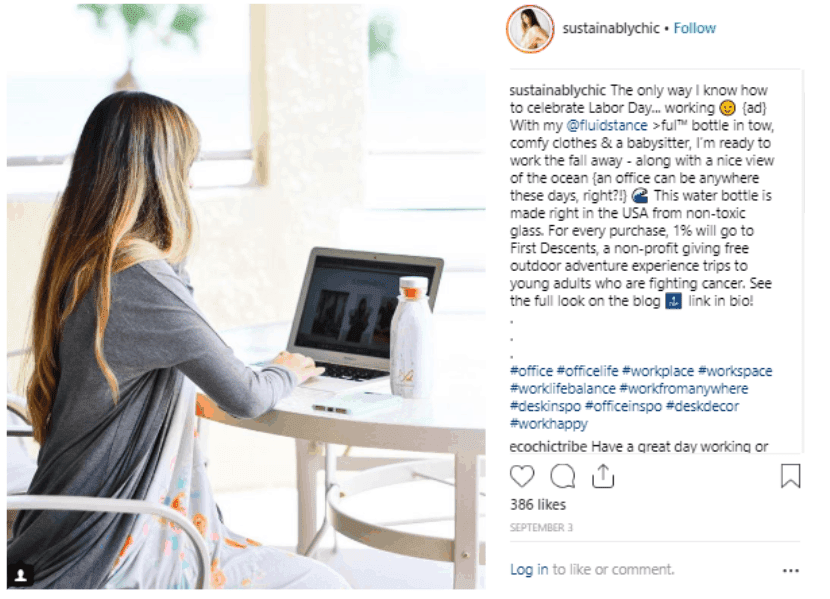
Task: Browse the #workplace hashtag
Action: coord(657,371)
